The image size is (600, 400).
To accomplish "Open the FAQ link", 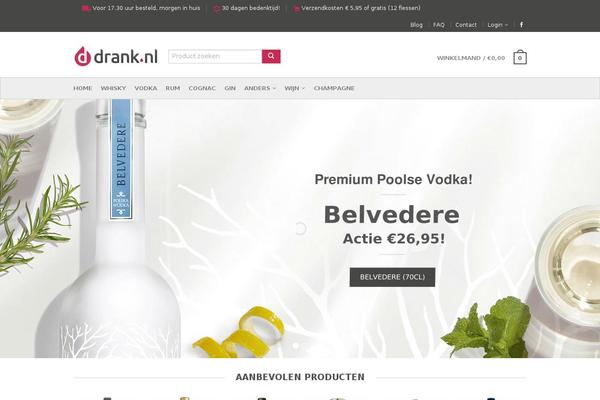I will (x=439, y=25).
